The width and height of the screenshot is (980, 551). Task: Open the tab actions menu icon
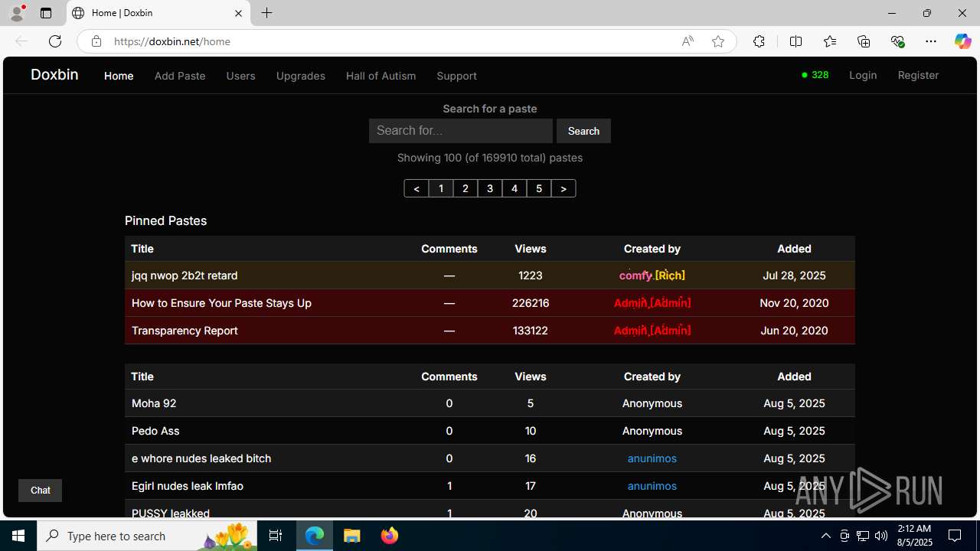click(x=46, y=13)
